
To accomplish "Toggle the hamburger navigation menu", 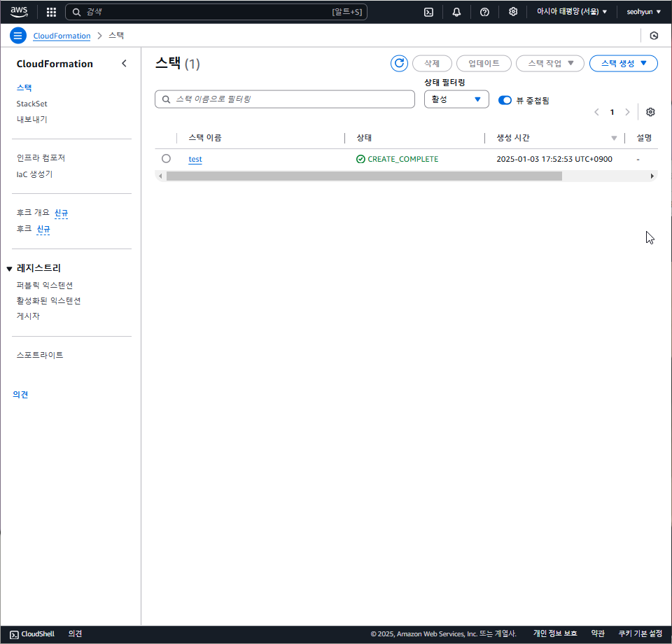I will [18, 36].
